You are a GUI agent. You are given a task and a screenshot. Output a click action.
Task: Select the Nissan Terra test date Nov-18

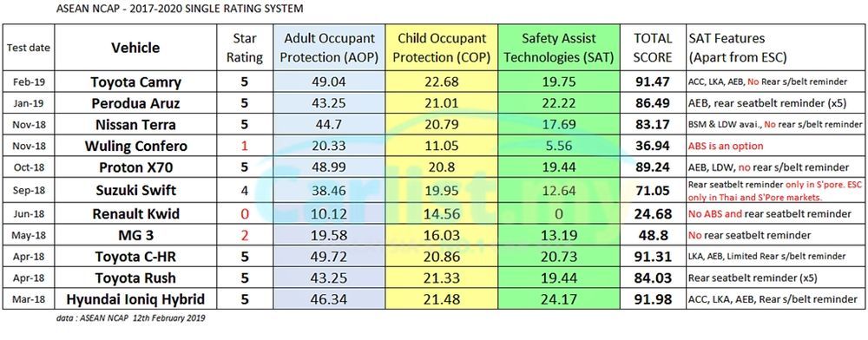click(29, 125)
